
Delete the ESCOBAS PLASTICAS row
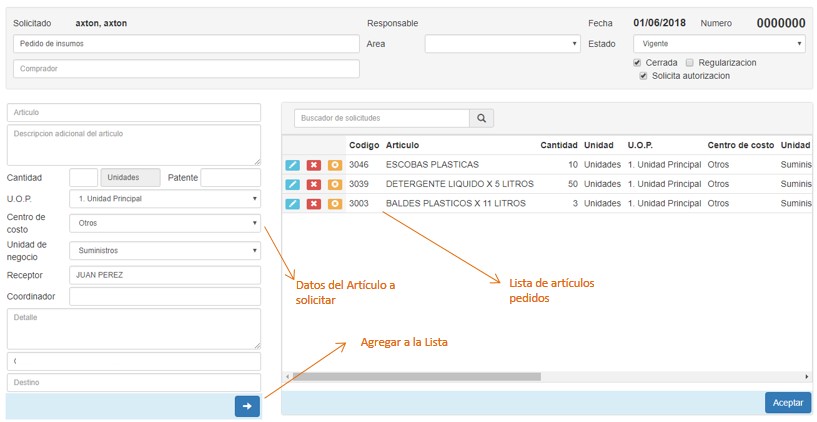pos(313,165)
